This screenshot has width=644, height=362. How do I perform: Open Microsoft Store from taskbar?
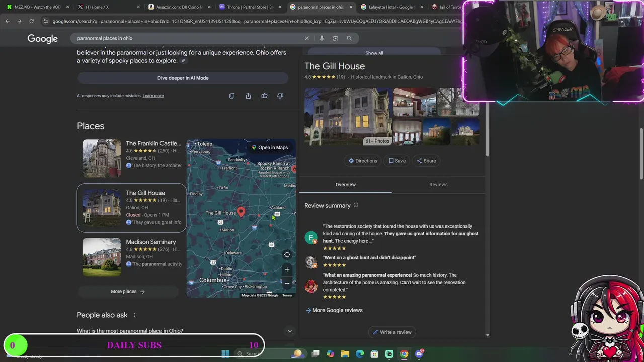(374, 354)
